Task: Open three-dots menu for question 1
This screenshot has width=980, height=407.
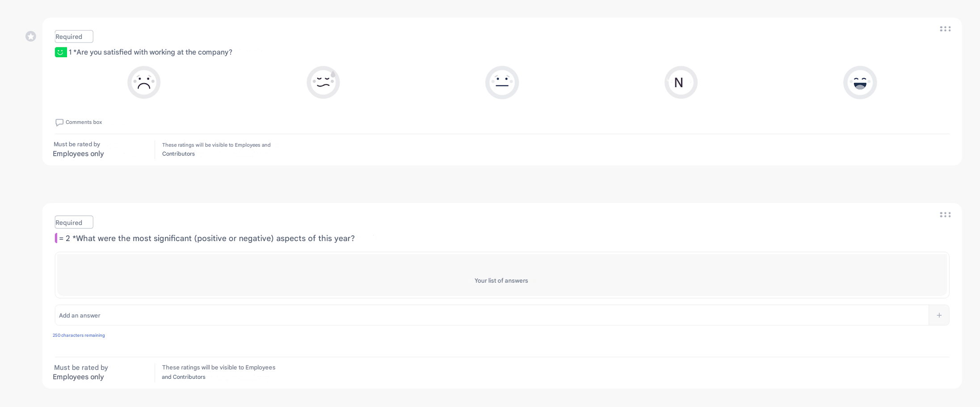Action: 945,29
